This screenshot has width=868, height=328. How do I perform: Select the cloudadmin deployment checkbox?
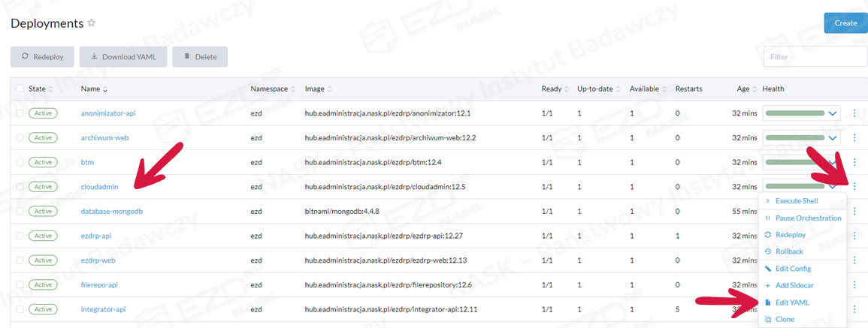click(20, 187)
